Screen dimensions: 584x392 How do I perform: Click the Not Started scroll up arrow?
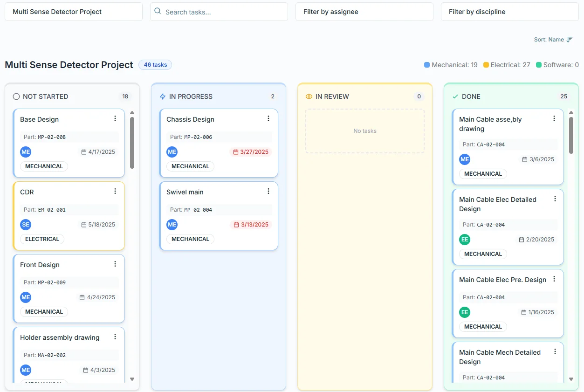(132, 113)
